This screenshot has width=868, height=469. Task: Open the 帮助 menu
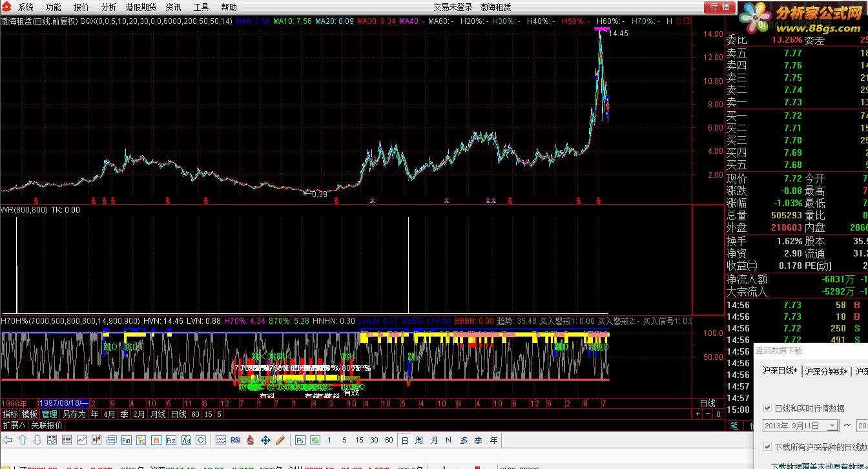[x=229, y=7]
